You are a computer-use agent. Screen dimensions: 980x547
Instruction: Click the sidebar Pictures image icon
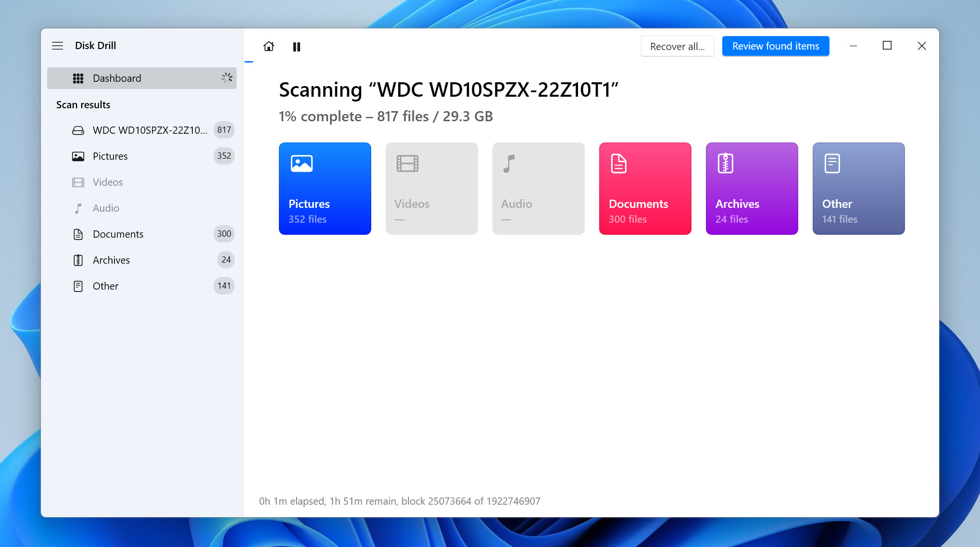point(78,156)
